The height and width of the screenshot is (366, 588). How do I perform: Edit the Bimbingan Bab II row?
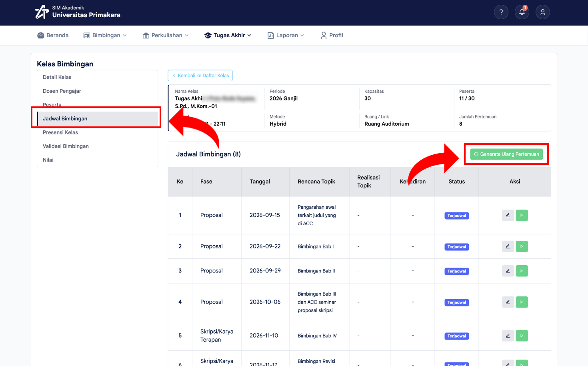(508, 271)
